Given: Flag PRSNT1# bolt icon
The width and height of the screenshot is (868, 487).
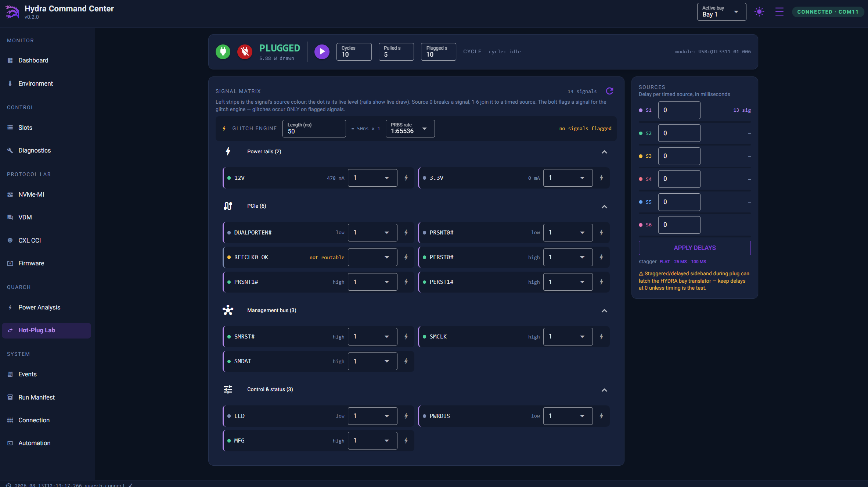Looking at the screenshot, I should 406,282.
